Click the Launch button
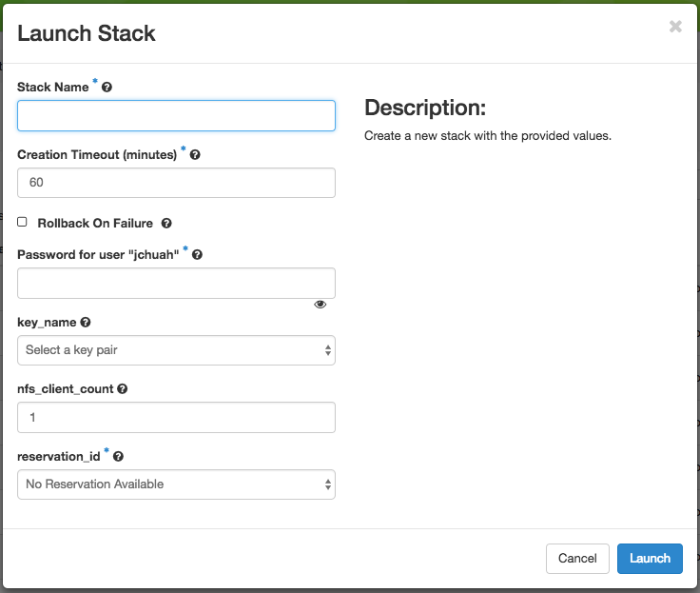Viewport: 700px width, 593px height. [x=650, y=559]
